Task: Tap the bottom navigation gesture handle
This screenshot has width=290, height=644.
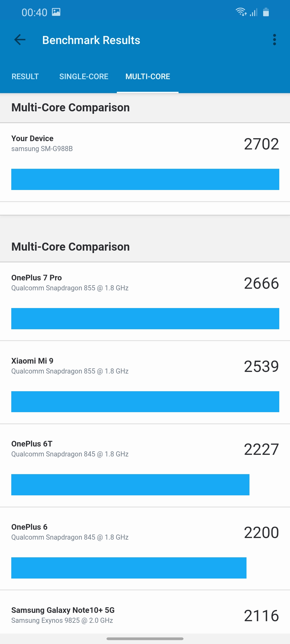Action: (x=145, y=639)
